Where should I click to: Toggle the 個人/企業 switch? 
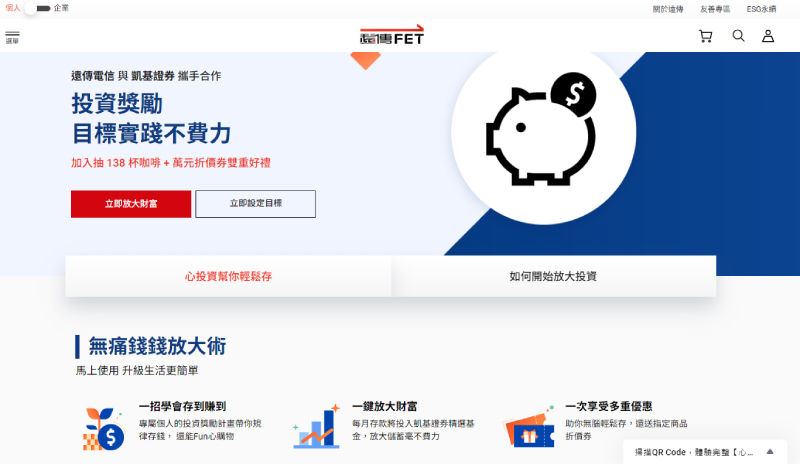pyautogui.click(x=37, y=8)
